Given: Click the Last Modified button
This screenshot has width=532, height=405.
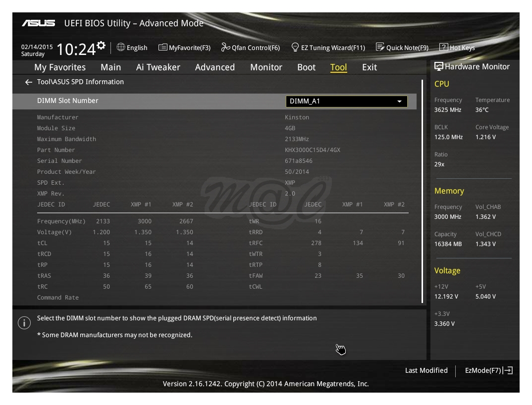Looking at the screenshot, I should point(426,370).
